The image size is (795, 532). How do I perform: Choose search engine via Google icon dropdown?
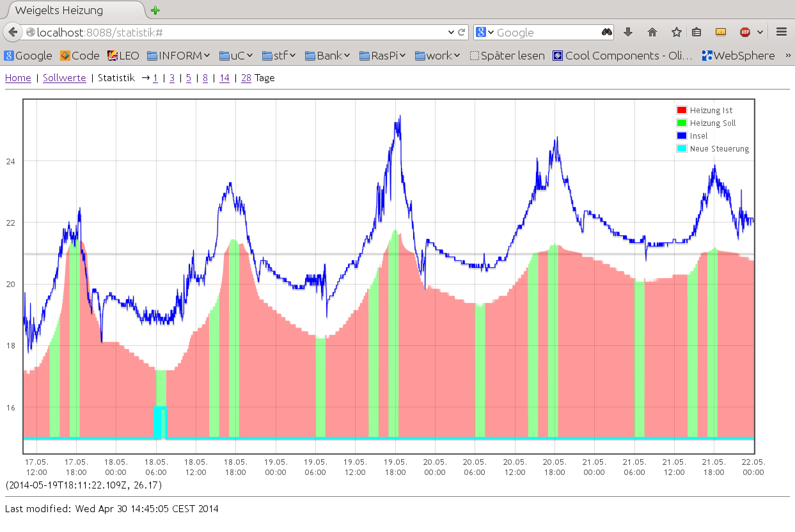coord(485,32)
